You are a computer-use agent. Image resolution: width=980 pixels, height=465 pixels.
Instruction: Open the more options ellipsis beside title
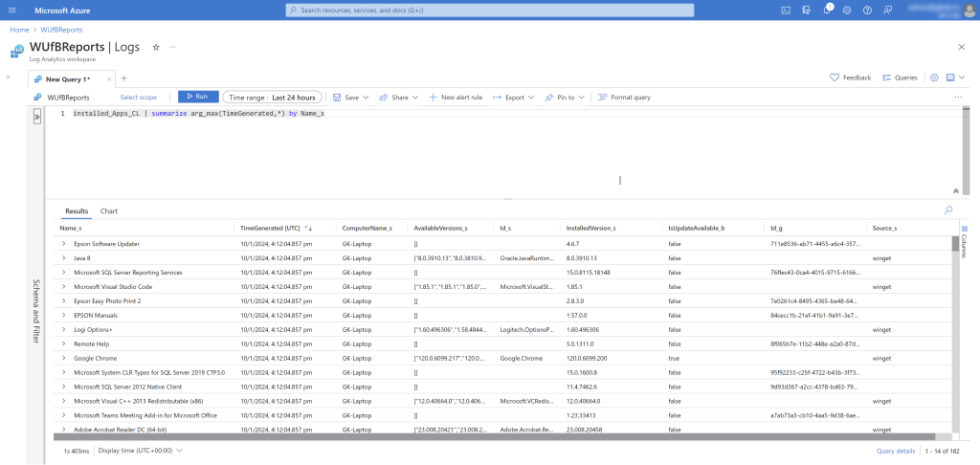[172, 47]
